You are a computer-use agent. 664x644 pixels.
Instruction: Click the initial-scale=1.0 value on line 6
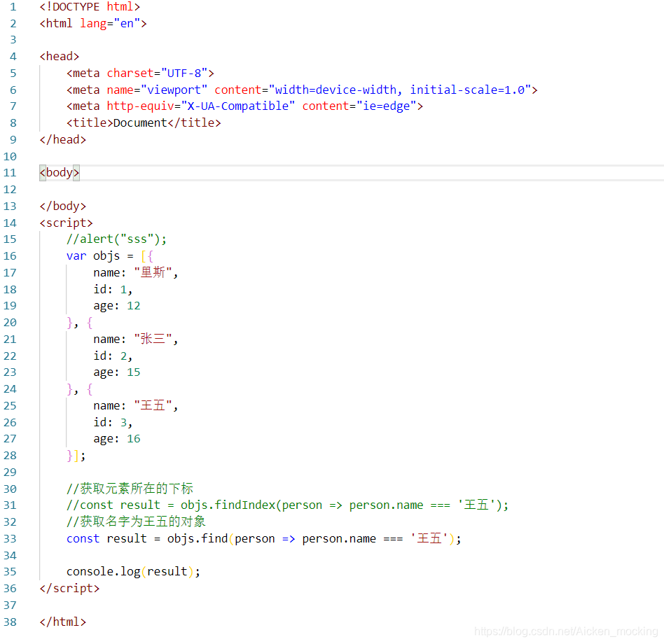tap(467, 90)
